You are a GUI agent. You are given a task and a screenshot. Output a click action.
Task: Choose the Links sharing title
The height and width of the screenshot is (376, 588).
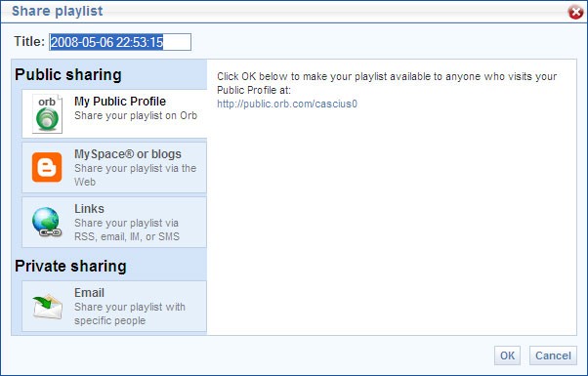click(89, 208)
